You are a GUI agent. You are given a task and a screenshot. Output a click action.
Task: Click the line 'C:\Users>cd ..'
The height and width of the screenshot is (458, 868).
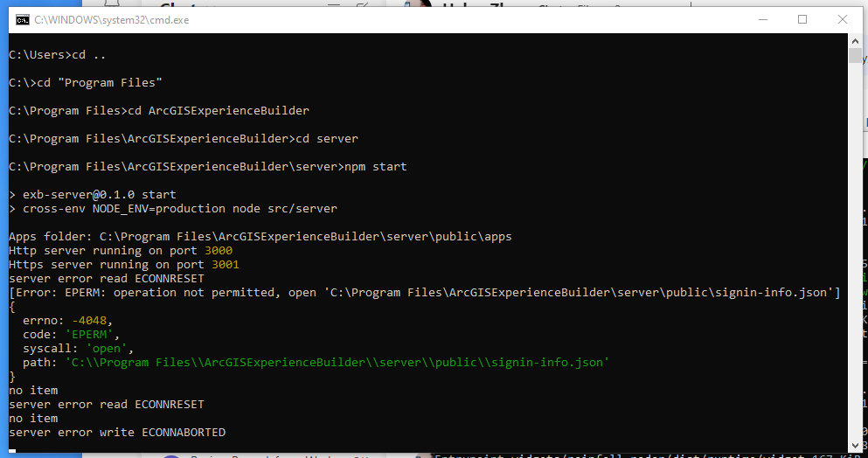click(58, 55)
